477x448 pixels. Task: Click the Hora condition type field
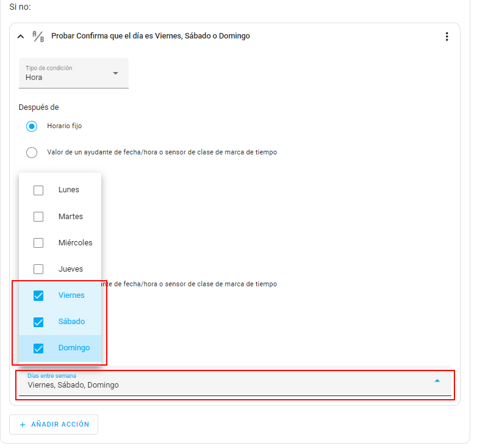[67, 74]
